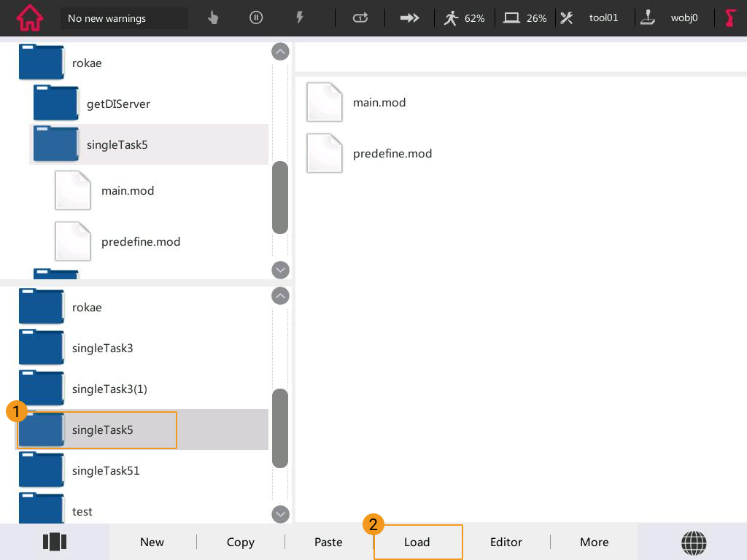The width and height of the screenshot is (747, 560).
Task: Select the singleTask51 folder
Action: (x=106, y=470)
